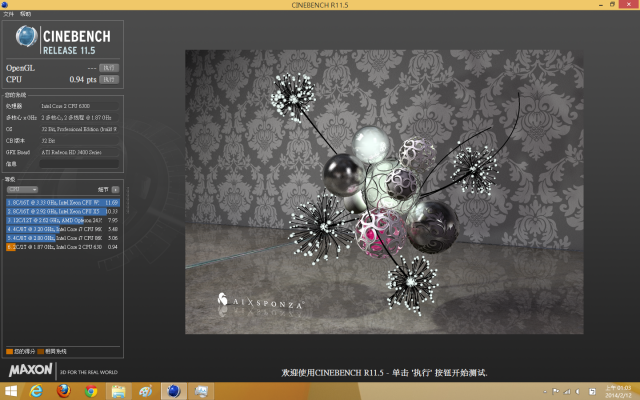Launch Google Chrome from taskbar

[x=91, y=391]
